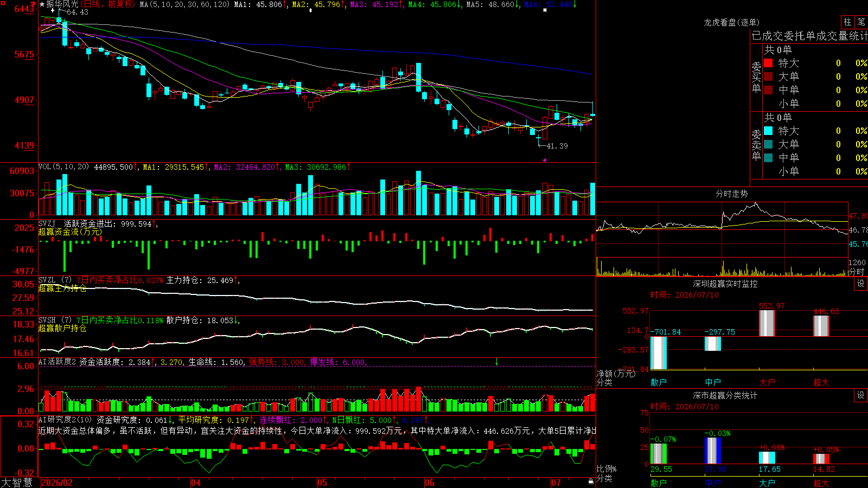Click the 龙虎看盘(逐单) panel title

tap(731, 22)
